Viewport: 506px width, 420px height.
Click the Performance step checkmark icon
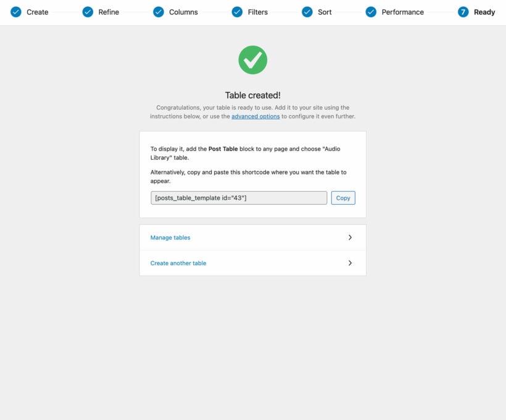point(371,11)
